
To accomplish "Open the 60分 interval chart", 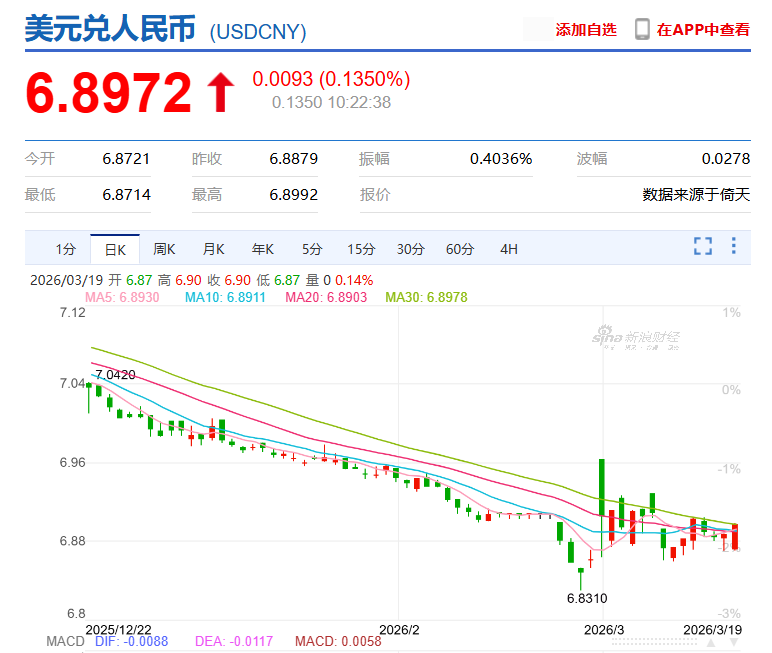I will [460, 249].
